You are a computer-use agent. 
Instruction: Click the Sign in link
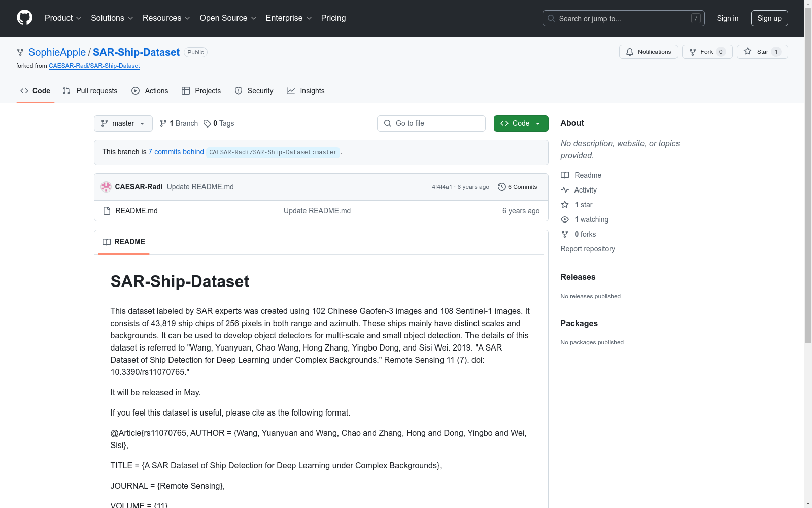[x=728, y=18]
